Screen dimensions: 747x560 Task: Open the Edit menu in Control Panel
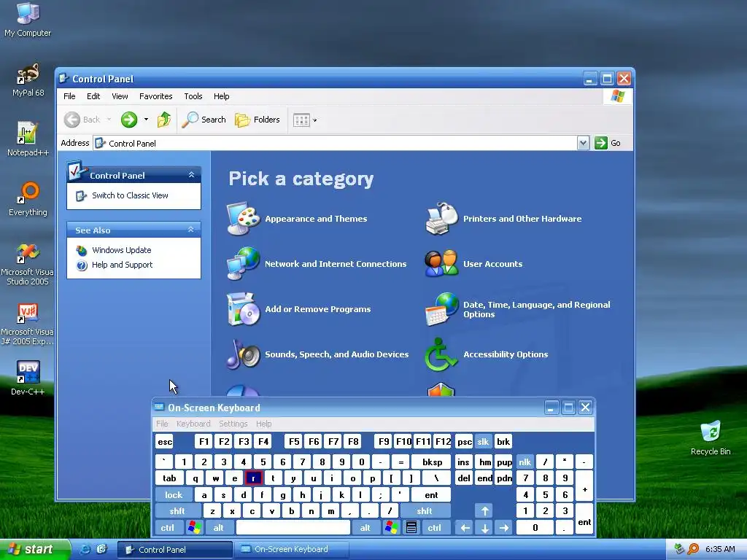(x=93, y=96)
